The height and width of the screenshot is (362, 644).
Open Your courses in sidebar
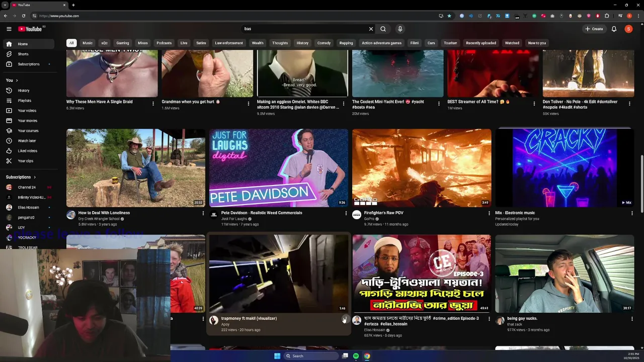click(28, 131)
